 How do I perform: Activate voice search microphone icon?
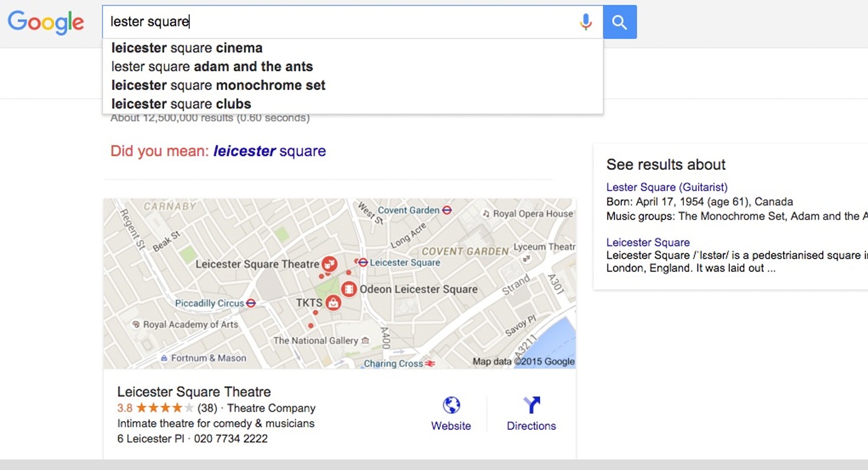pyautogui.click(x=585, y=22)
